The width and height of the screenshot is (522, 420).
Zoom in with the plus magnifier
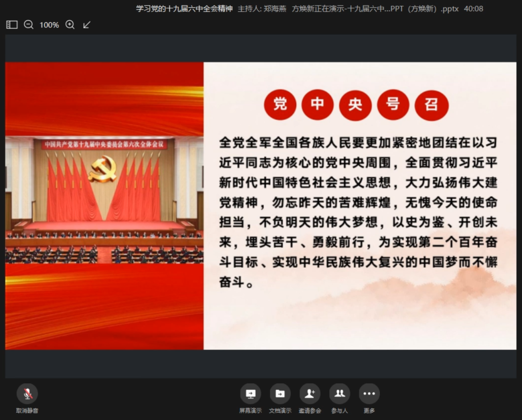click(70, 25)
